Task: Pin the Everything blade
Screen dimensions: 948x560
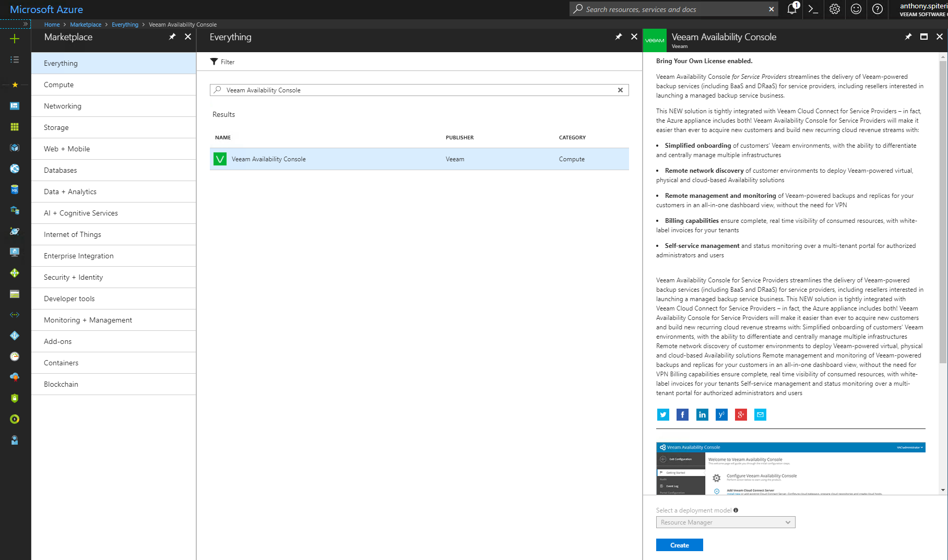Action: [x=619, y=37]
